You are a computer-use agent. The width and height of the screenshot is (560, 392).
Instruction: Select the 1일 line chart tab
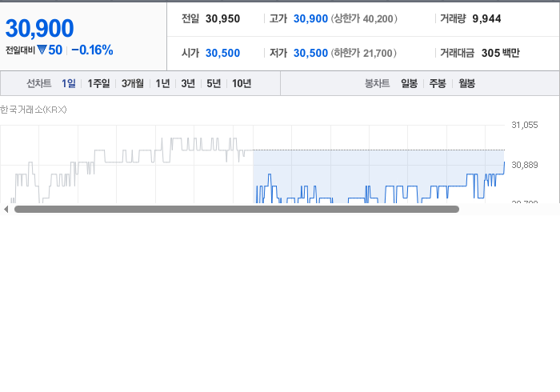[x=69, y=83]
